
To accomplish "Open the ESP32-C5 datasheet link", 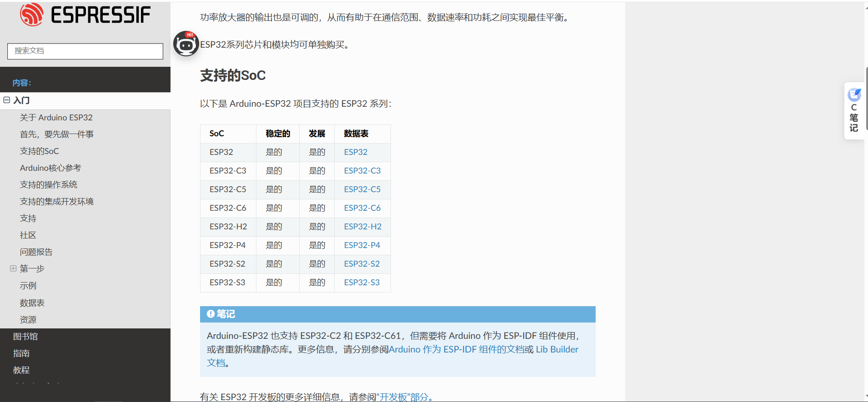I will 362,189.
